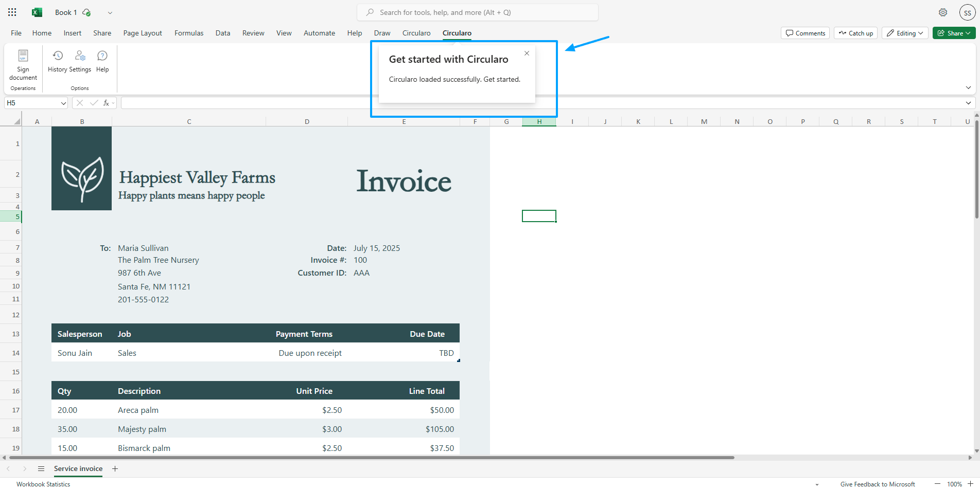The height and width of the screenshot is (489, 980).
Task: Add a new sheet
Action: pyautogui.click(x=115, y=468)
